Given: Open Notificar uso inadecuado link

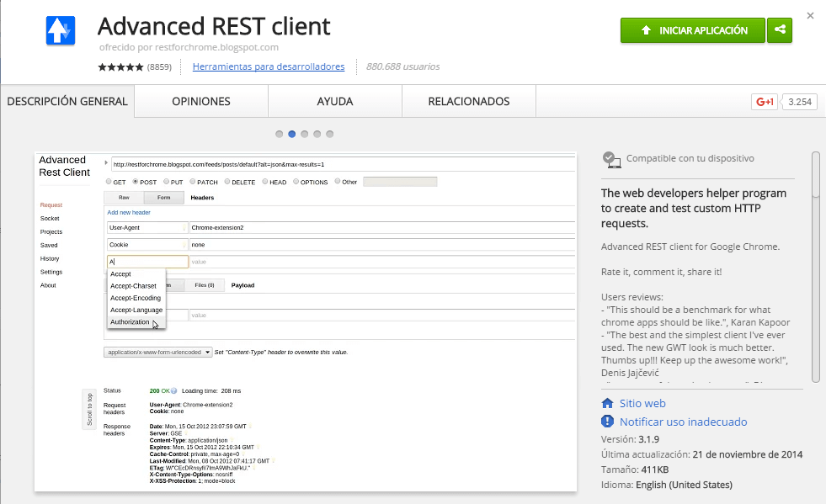Looking at the screenshot, I should 683,422.
